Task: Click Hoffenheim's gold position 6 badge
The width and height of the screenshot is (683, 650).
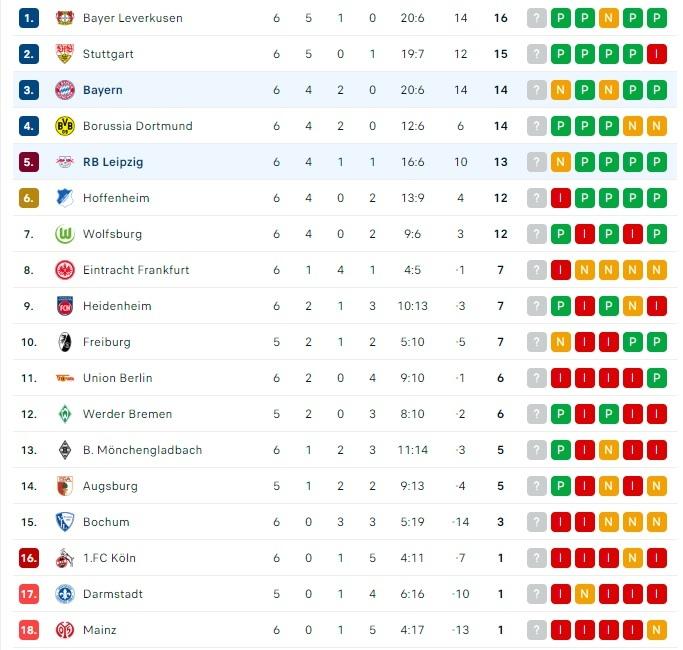Action: (x=29, y=198)
